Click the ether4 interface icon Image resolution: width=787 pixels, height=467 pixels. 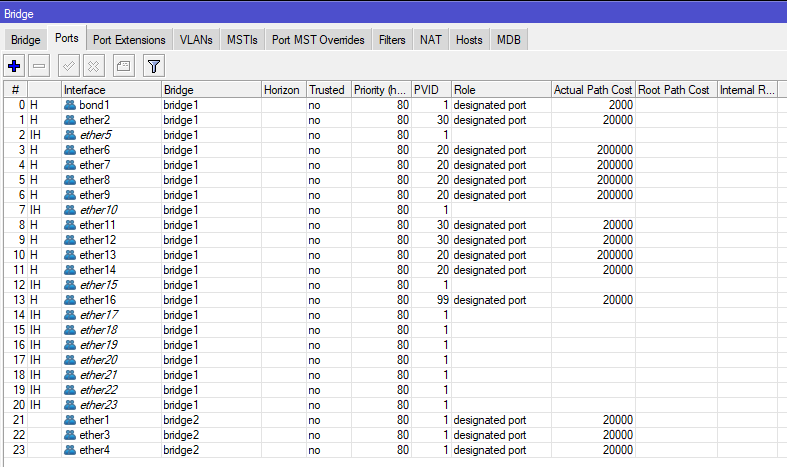click(70, 450)
